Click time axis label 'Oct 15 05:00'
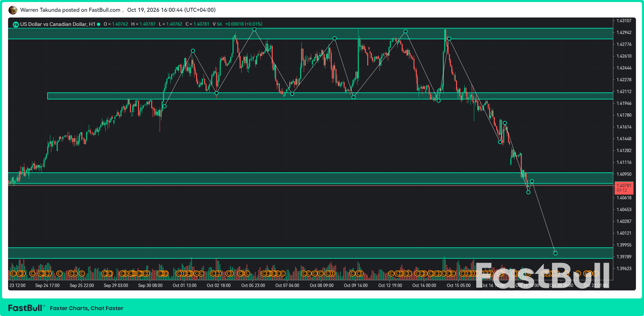This screenshot has width=644, height=316. point(459,285)
